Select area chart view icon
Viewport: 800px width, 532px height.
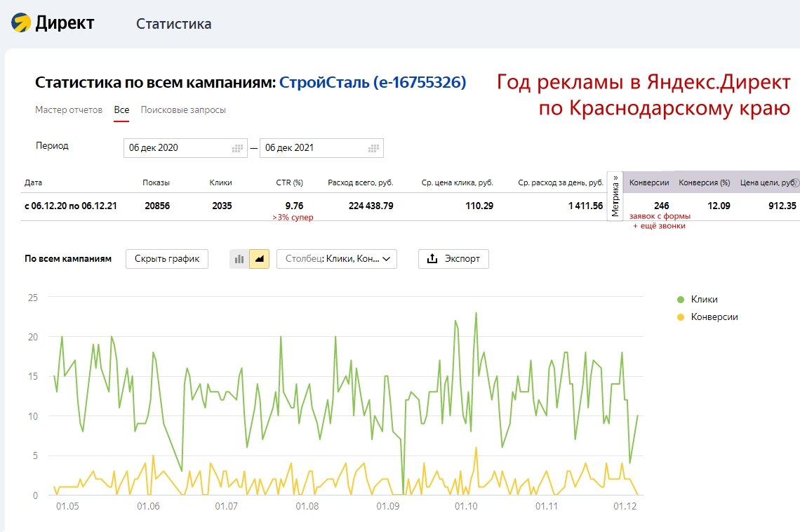coord(259,259)
